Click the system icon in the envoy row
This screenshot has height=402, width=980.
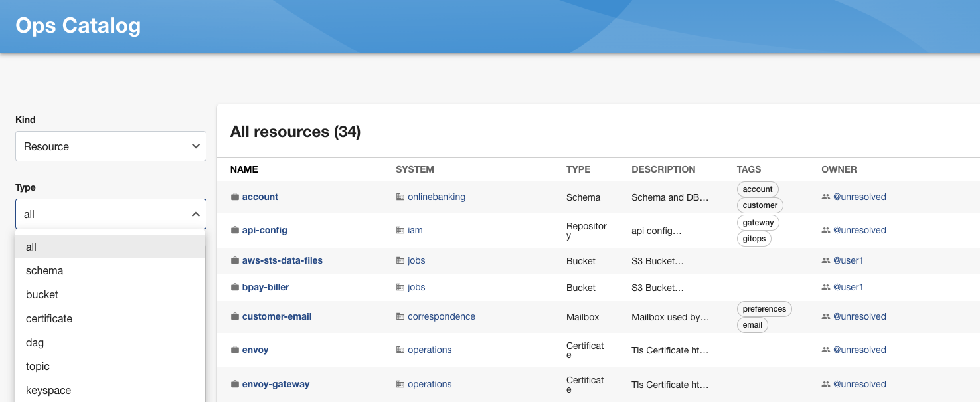pyautogui.click(x=400, y=350)
